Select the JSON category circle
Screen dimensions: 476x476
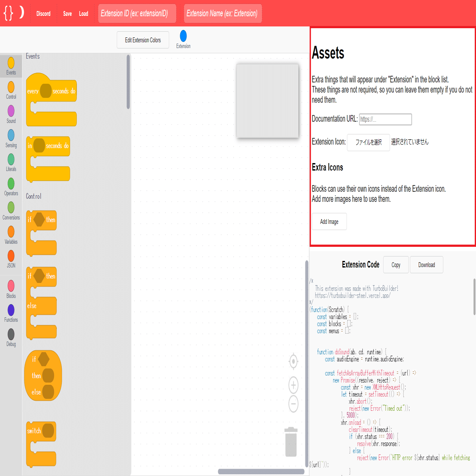(x=11, y=256)
